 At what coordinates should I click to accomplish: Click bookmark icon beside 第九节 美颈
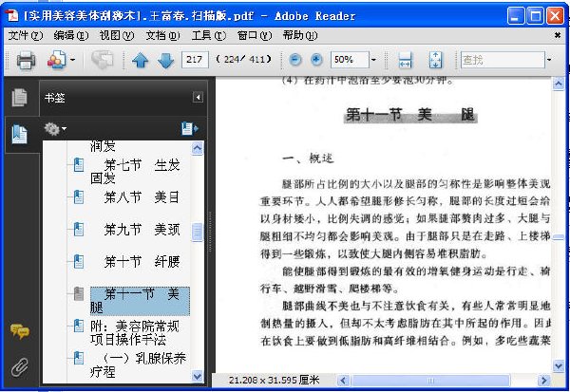(x=79, y=230)
